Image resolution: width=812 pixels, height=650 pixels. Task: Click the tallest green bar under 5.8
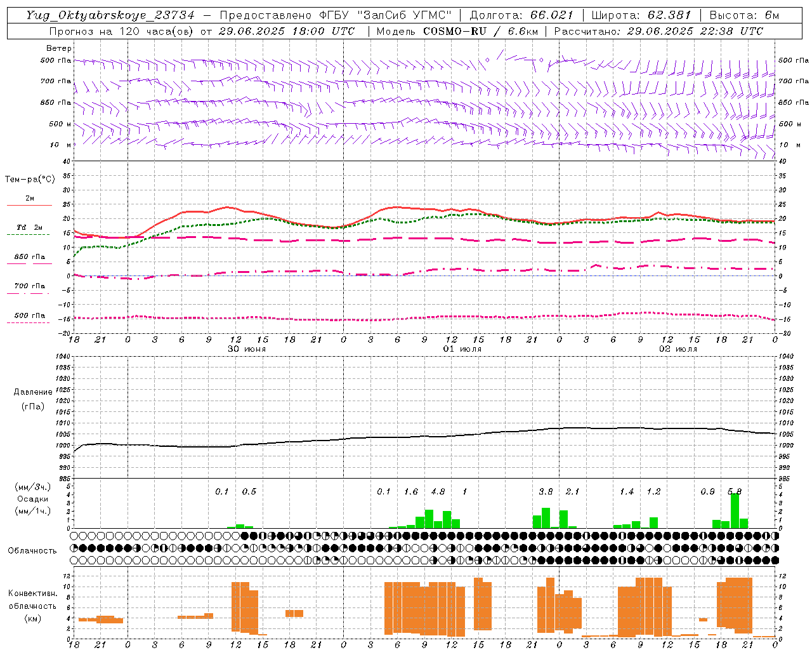click(735, 510)
